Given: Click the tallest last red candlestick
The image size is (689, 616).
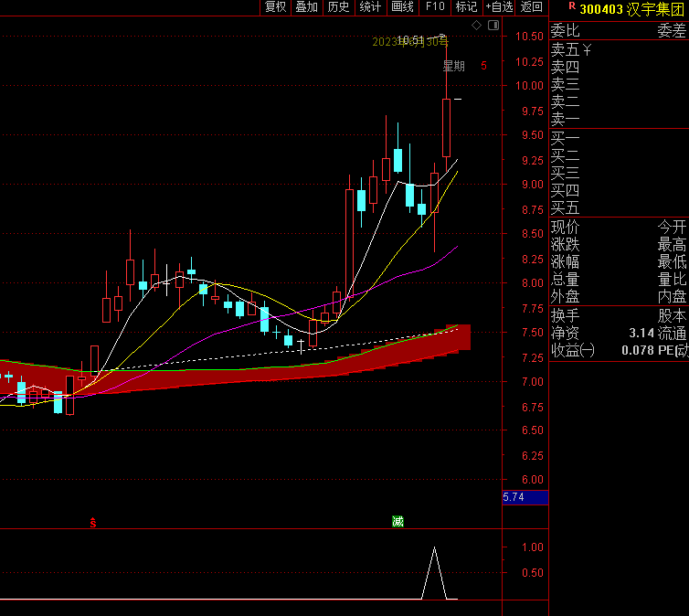Looking at the screenshot, I should point(447,127).
